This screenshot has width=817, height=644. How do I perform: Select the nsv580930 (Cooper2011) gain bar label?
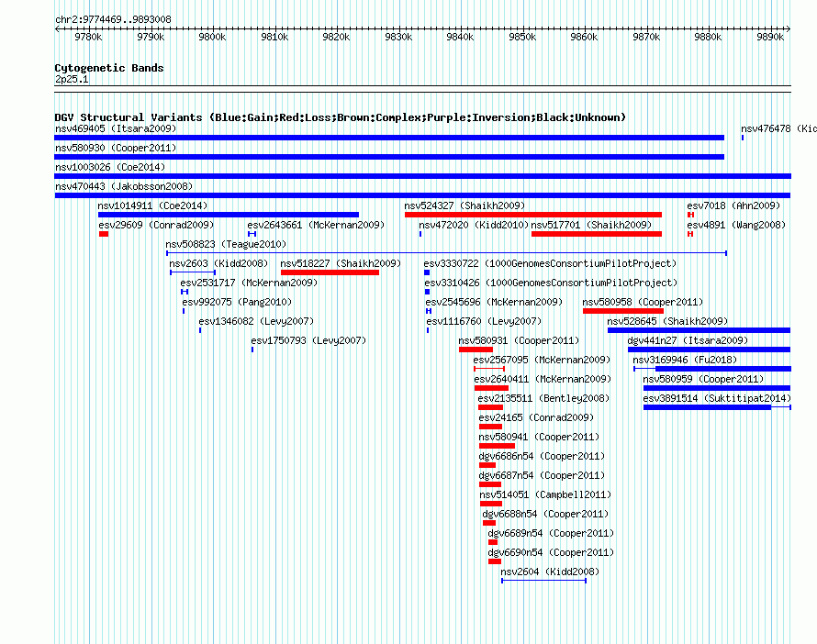pyautogui.click(x=116, y=148)
